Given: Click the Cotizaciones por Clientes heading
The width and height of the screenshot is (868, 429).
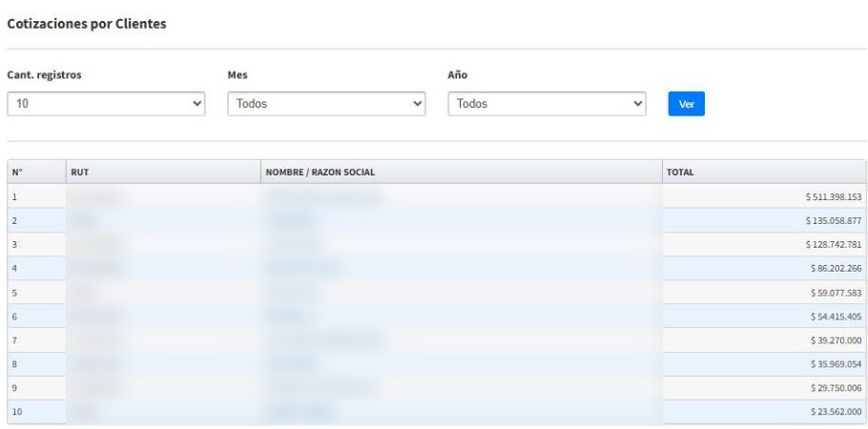Looking at the screenshot, I should pyautogui.click(x=87, y=24).
